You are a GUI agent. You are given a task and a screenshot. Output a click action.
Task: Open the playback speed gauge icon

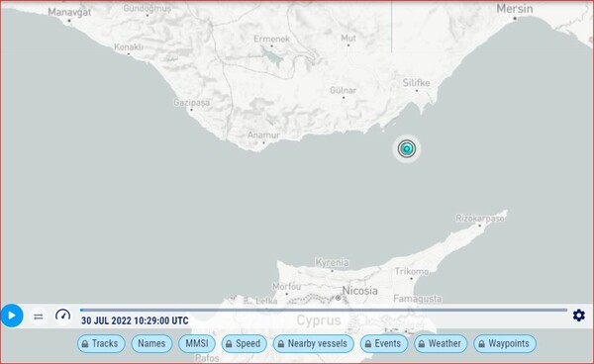63,316
